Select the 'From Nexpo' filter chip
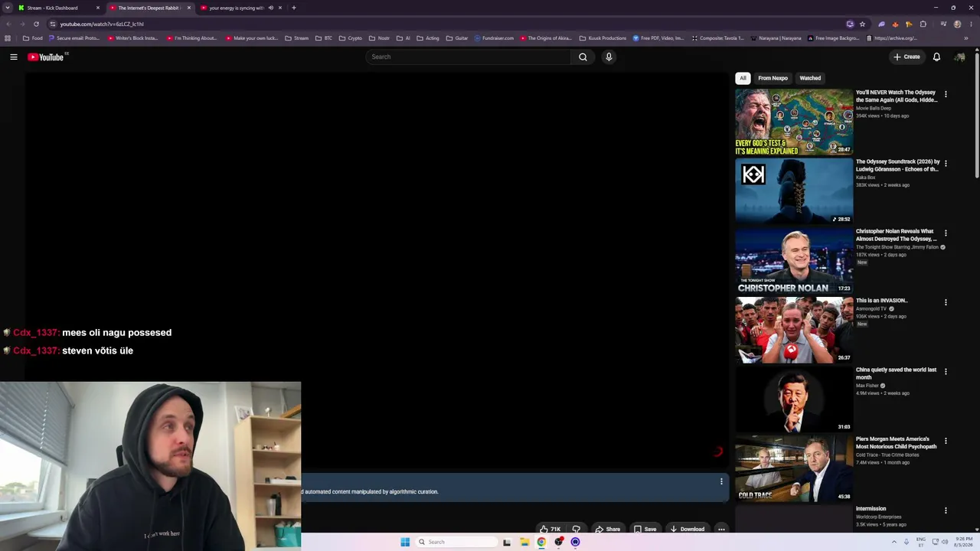 [x=773, y=78]
